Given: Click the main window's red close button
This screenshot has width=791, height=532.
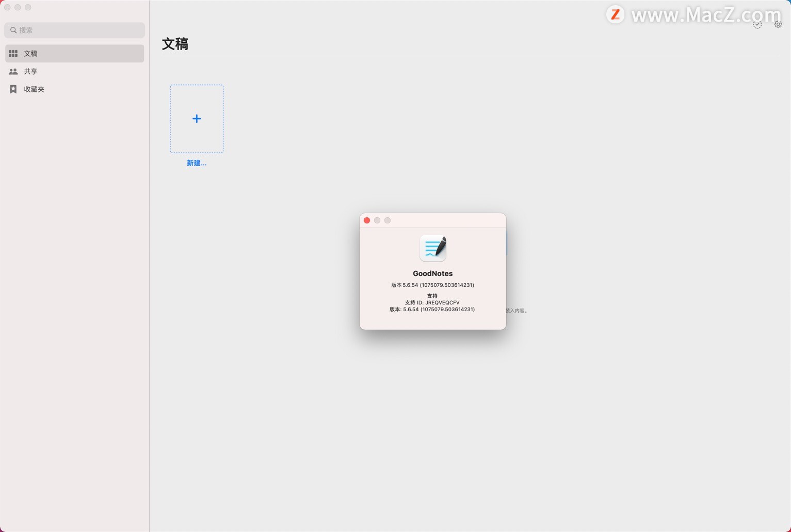Looking at the screenshot, I should point(7,7).
